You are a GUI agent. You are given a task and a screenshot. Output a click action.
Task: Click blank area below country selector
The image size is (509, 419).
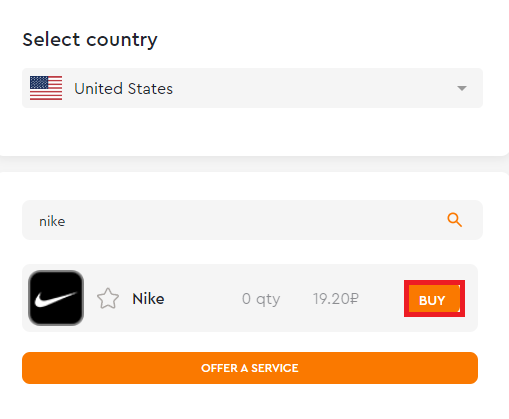click(252, 132)
